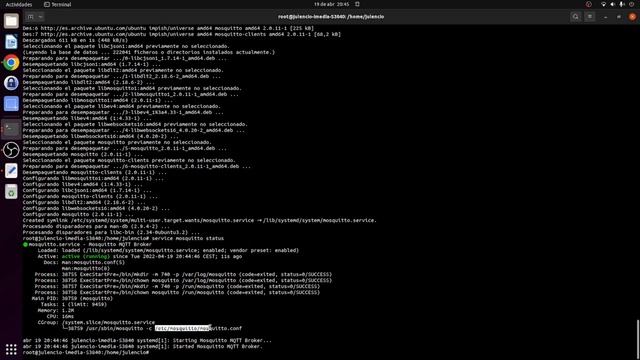This screenshot has width=640, height=360.
Task: Launch the Screenshot tool from the dock
Action: click(x=11, y=104)
